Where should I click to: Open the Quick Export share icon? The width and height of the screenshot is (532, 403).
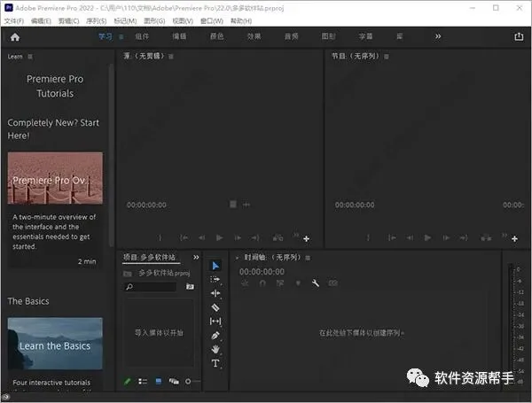coord(519,36)
